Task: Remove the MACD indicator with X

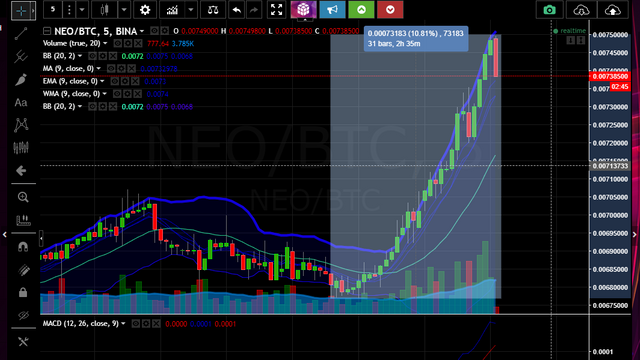Action: point(156,324)
